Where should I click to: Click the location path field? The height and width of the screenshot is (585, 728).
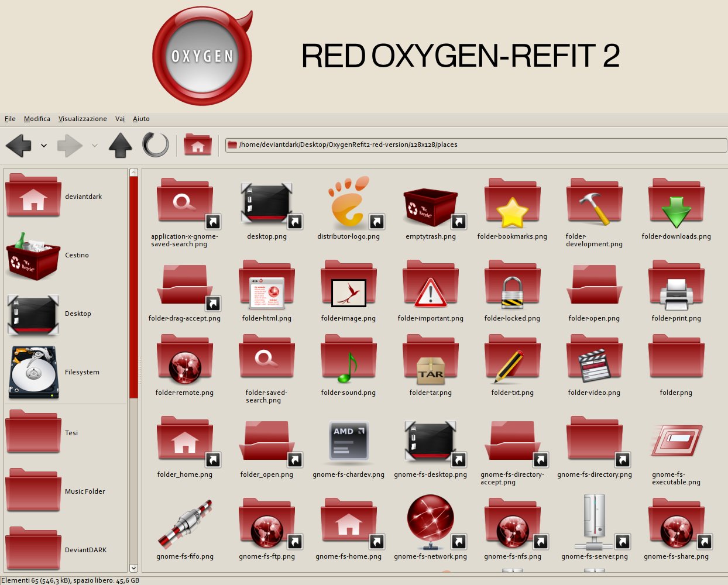click(476, 145)
